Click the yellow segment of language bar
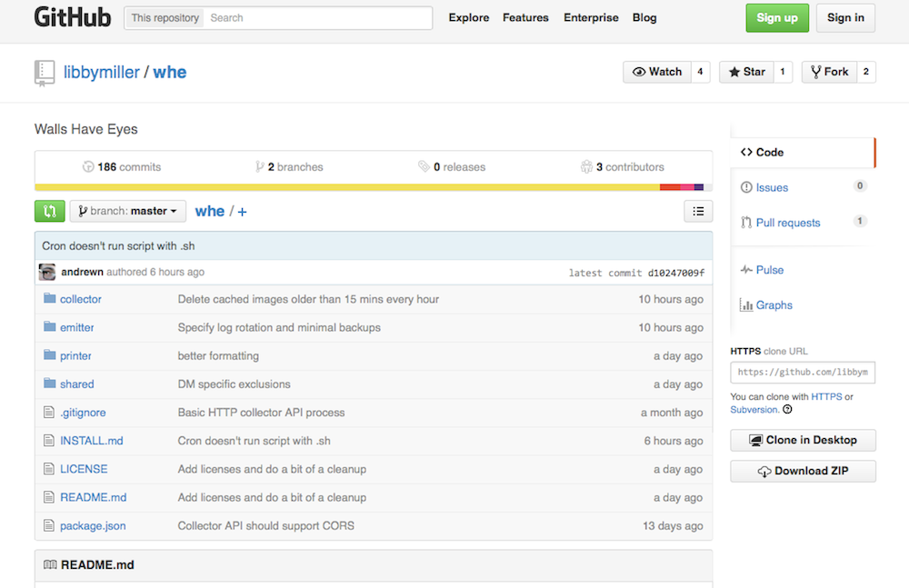Screen dimensions: 909x588 [x=347, y=187]
